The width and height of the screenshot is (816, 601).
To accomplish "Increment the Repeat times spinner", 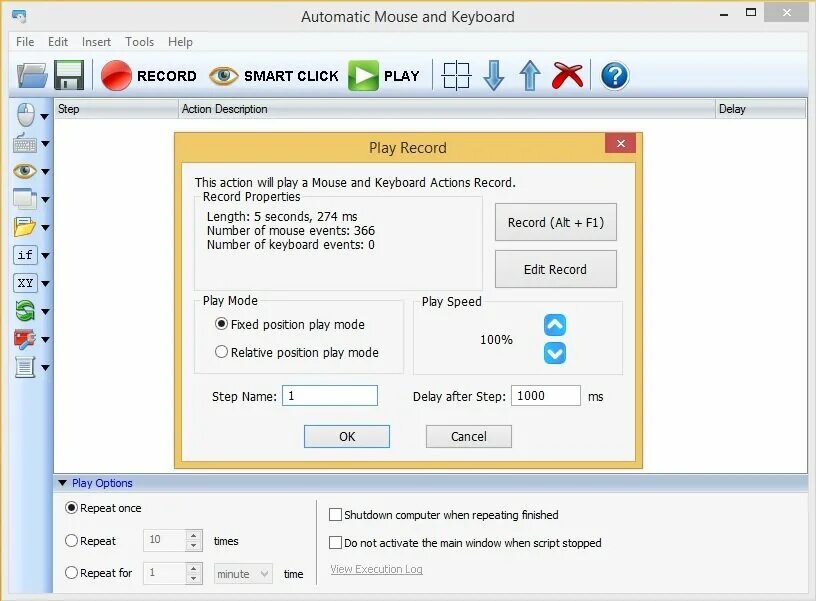I will (x=194, y=535).
